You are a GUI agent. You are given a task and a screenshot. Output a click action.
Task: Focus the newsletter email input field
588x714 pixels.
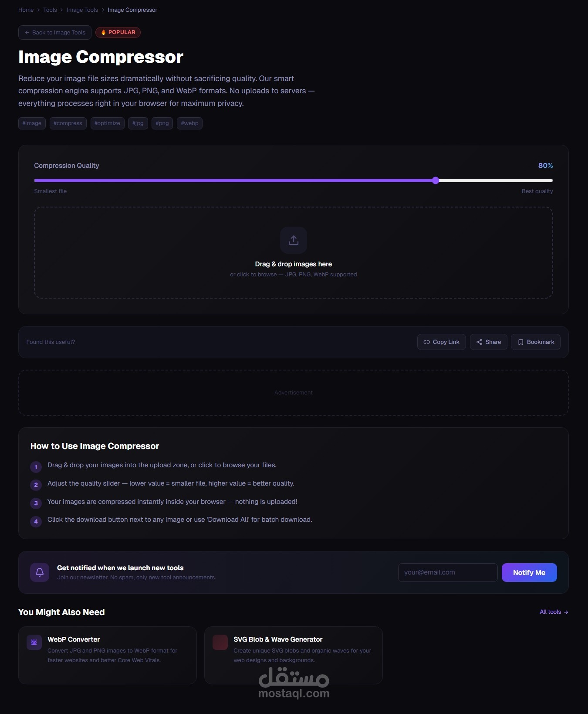pyautogui.click(x=447, y=573)
